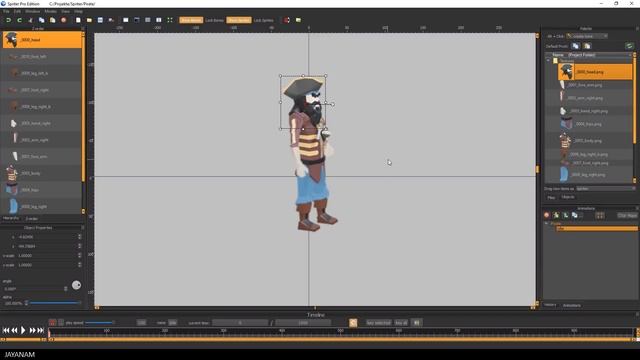This screenshot has height=360, width=640.
Task: Select the _0008_leg_right item in Z-order list
Action: pyautogui.click(x=42, y=207)
